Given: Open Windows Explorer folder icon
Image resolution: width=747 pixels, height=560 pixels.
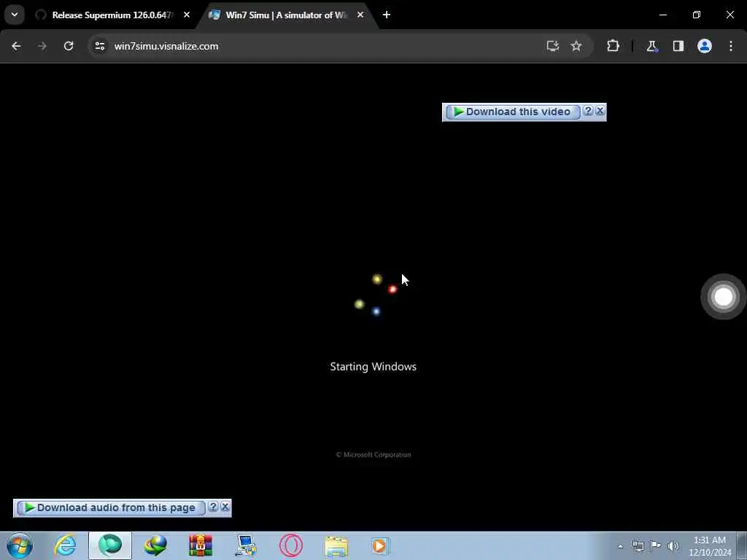Looking at the screenshot, I should pos(336,545).
